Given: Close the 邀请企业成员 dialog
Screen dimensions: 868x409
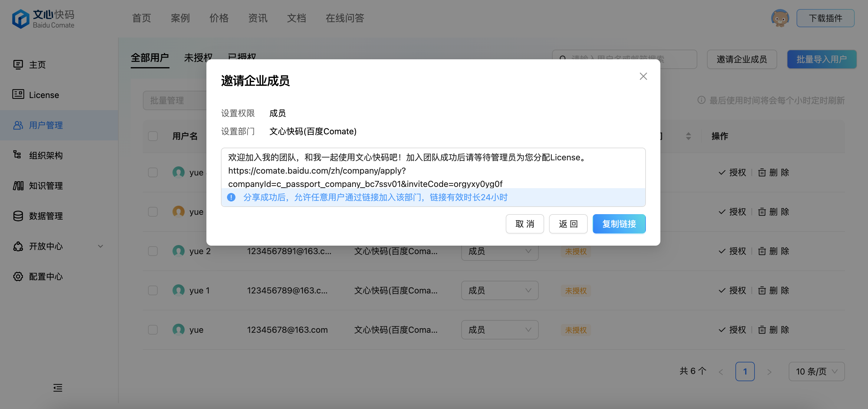Looking at the screenshot, I should click(x=643, y=77).
